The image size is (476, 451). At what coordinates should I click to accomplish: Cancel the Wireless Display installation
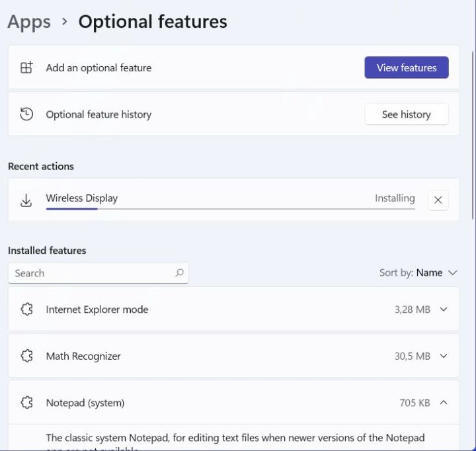[438, 200]
